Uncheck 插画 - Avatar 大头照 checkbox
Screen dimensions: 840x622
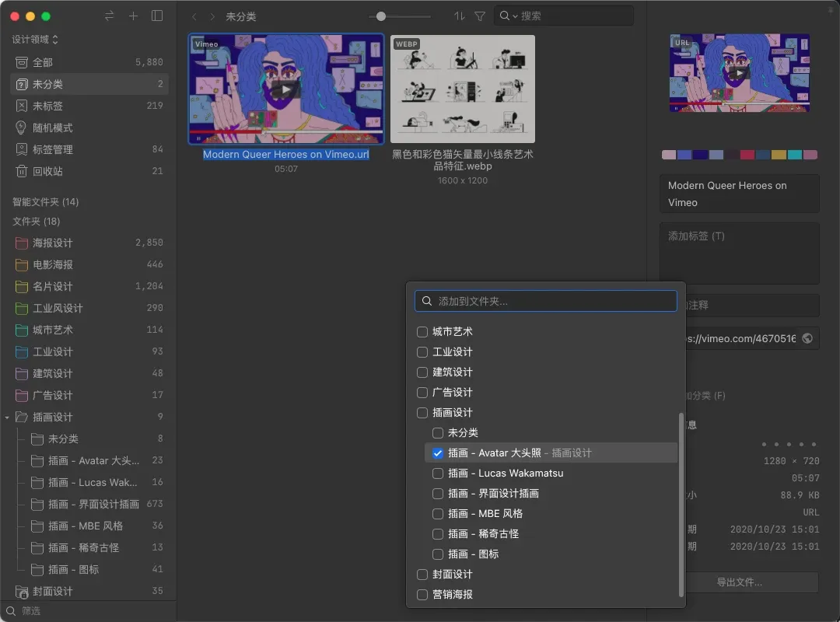point(438,453)
